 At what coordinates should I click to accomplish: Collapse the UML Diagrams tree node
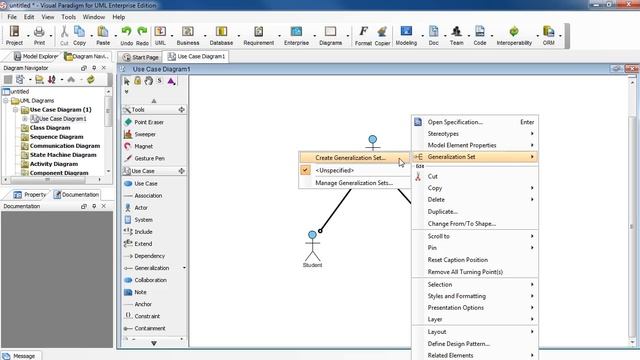click(6, 100)
